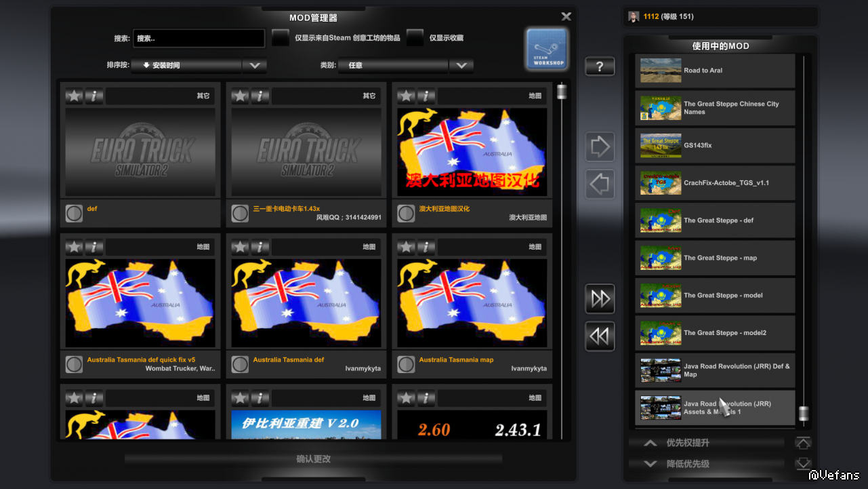Move mod to top priority arrow
This screenshot has height=489, width=868.
click(x=803, y=443)
